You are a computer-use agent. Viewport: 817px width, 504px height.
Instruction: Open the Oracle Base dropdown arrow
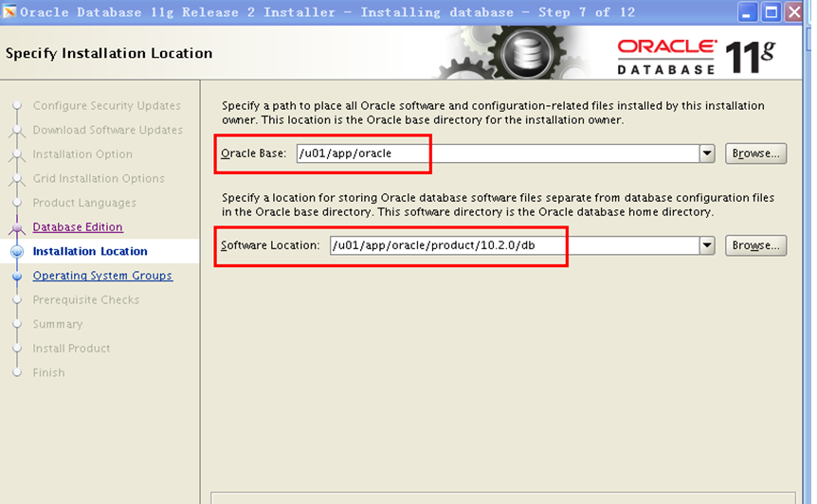click(x=707, y=153)
